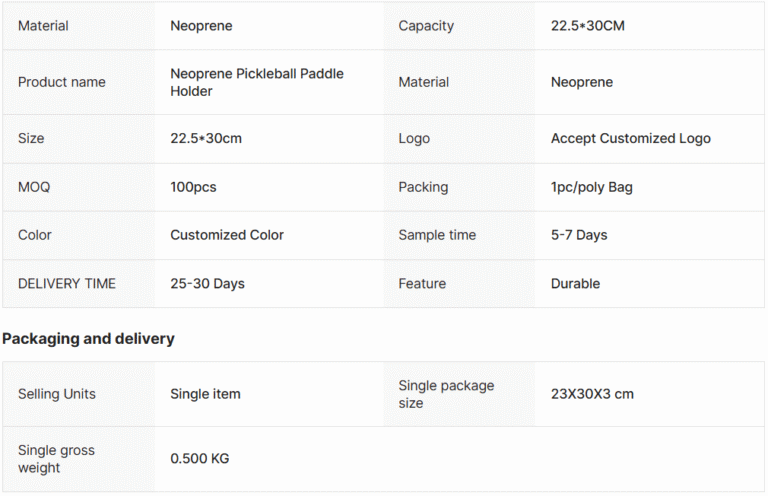Select the 'Selling Units' label
768x496 pixels.
point(57,394)
